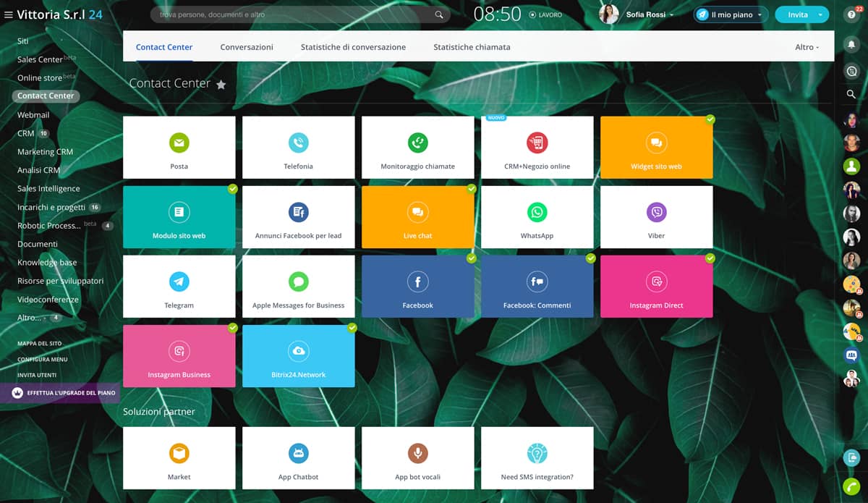This screenshot has height=503, width=868.
Task: Open the Instagram Direct icon
Action: [x=656, y=282]
